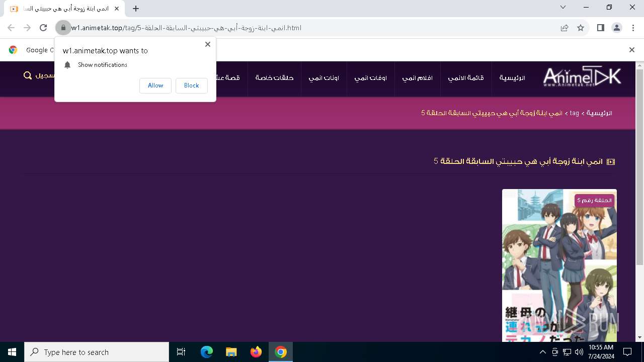
Task: Close the notification permission popup
Action: pyautogui.click(x=207, y=44)
